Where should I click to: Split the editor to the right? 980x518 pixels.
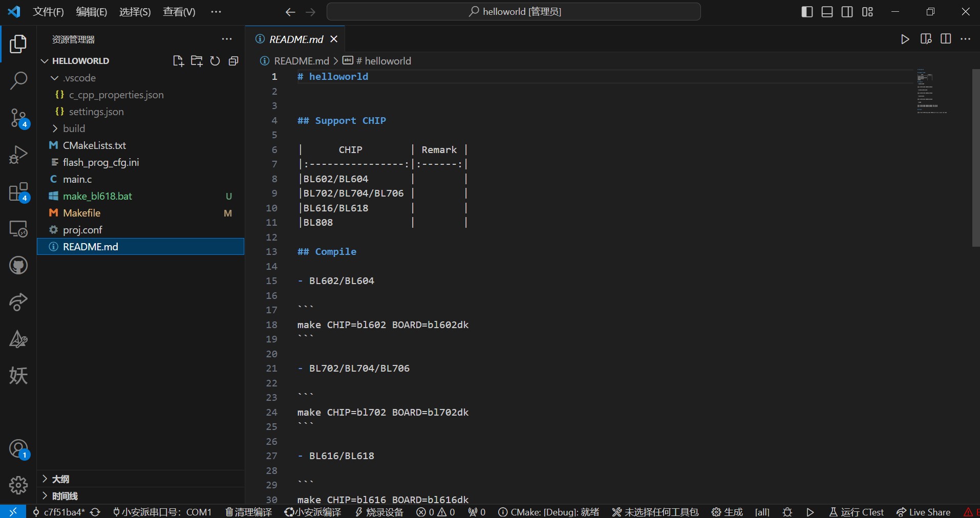pos(946,39)
